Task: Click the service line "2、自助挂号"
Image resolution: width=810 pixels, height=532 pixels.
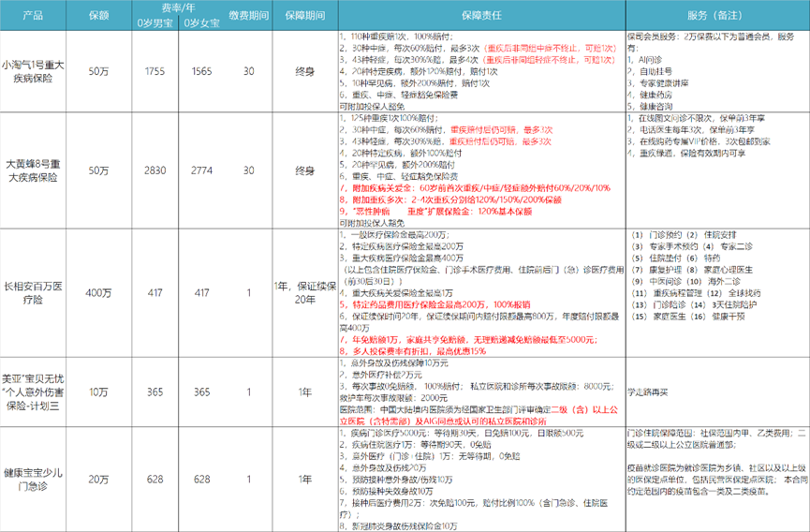Action: 650,71
